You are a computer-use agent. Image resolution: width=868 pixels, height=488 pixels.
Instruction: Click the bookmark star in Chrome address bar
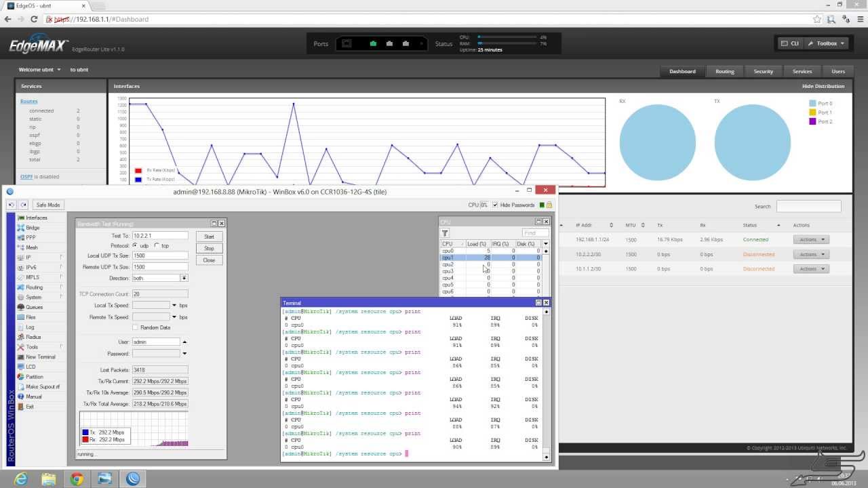tap(818, 19)
